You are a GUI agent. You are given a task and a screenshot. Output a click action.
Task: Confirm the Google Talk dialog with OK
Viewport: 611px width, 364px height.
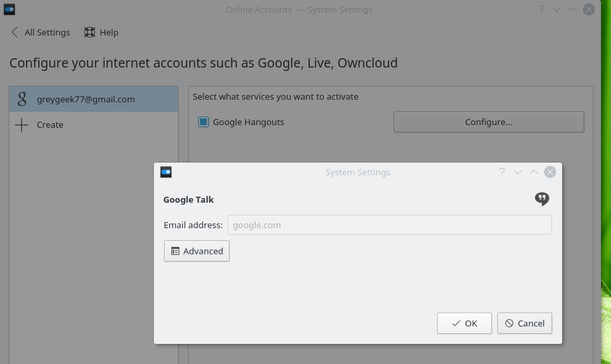pos(464,323)
